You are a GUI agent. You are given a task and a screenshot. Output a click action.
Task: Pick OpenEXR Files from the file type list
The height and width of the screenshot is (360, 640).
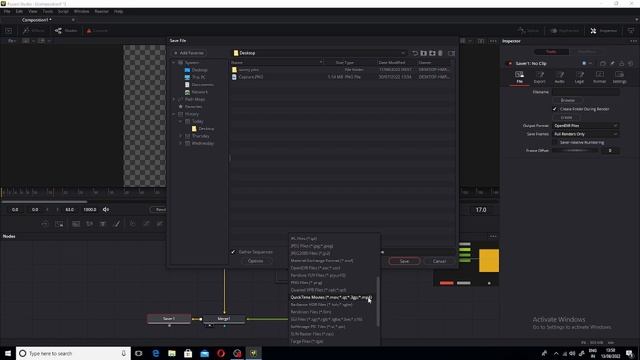tap(315, 268)
